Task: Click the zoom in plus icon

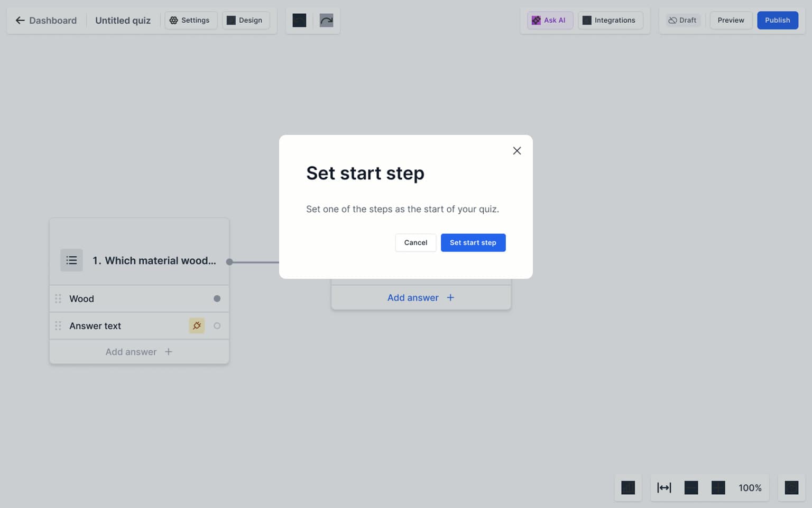Action: (718, 487)
